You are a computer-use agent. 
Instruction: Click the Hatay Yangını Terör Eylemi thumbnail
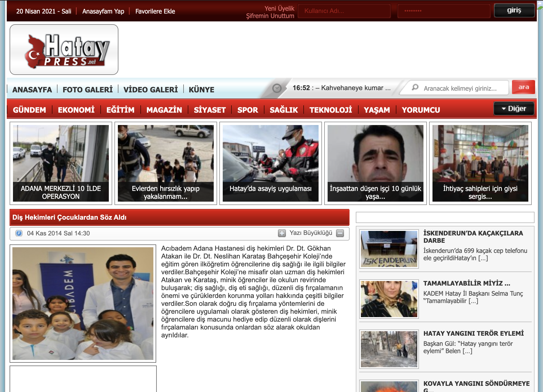pos(389,349)
